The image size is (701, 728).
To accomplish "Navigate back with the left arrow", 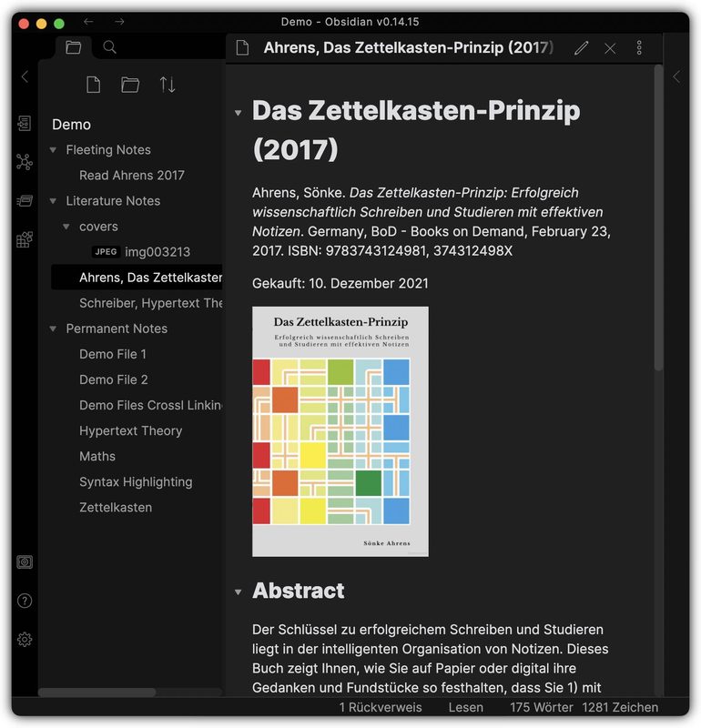I will coord(88,21).
